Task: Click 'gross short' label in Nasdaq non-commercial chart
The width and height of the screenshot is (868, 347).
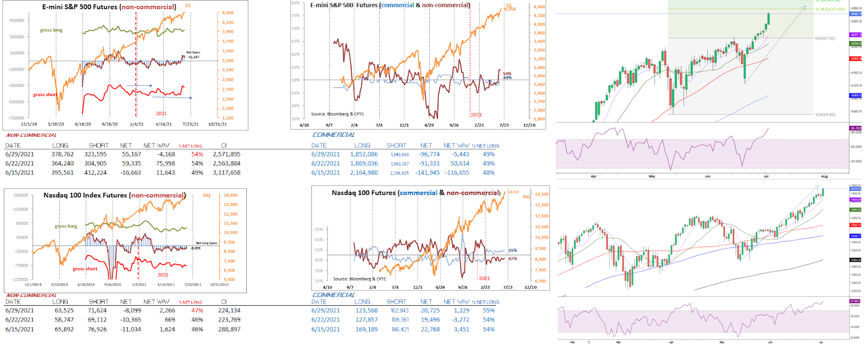Action: [x=85, y=269]
